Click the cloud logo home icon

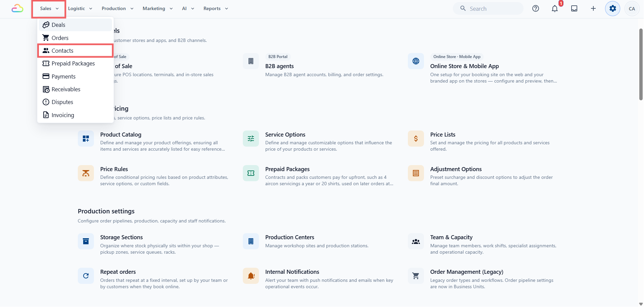coord(17,8)
